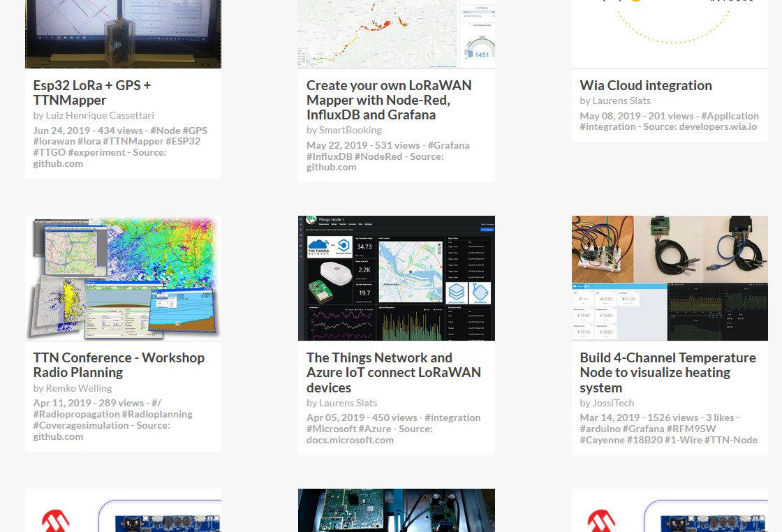Viewport: 782px width, 532px height.
Task: Select author SmartBooking
Action: click(x=350, y=130)
